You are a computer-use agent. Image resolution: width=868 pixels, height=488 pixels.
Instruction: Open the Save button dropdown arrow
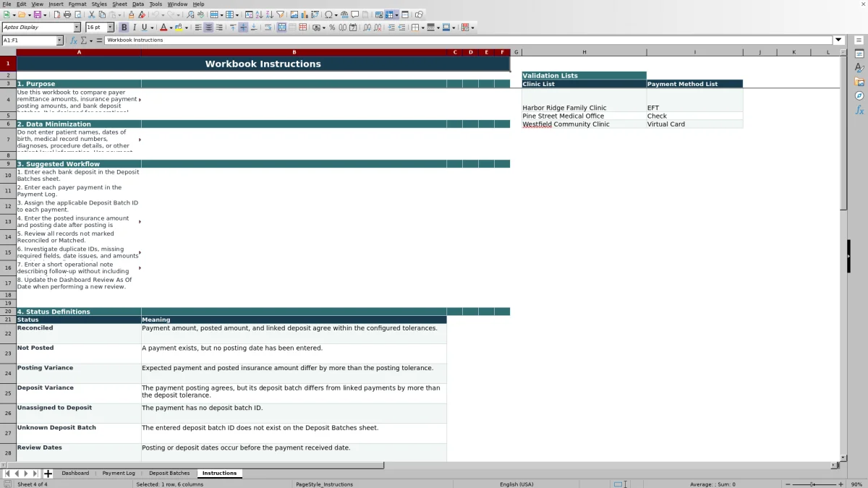click(x=45, y=14)
